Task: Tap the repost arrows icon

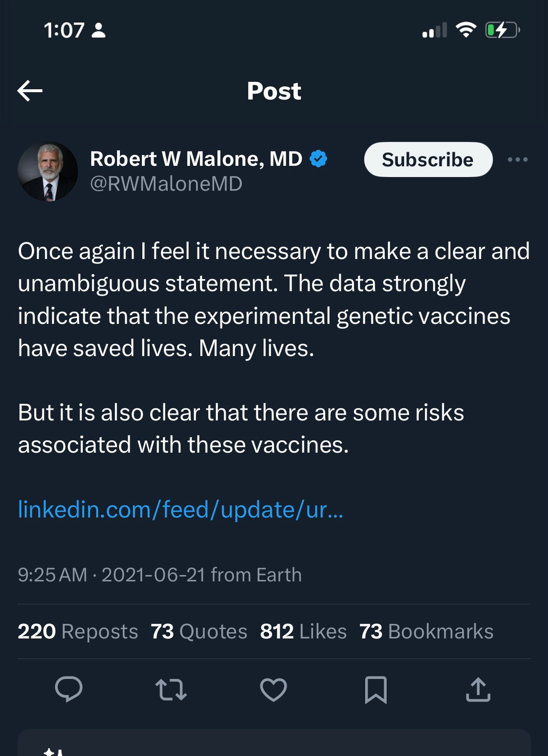Action: (x=171, y=690)
